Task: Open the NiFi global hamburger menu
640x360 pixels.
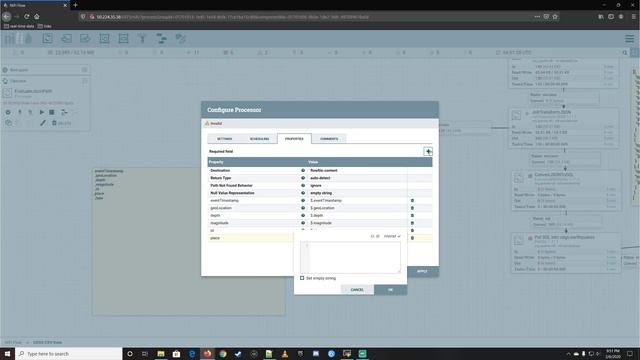Action: point(630,39)
